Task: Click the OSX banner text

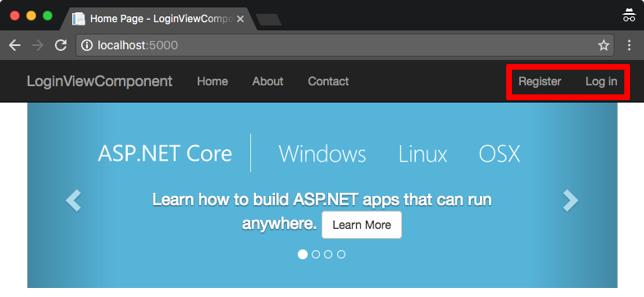Action: (x=500, y=154)
